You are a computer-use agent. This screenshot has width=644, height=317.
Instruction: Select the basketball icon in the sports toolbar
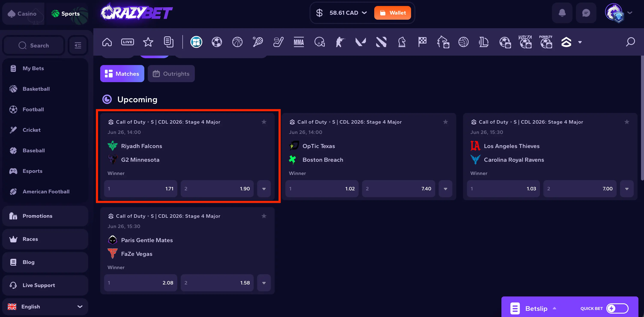tap(237, 42)
